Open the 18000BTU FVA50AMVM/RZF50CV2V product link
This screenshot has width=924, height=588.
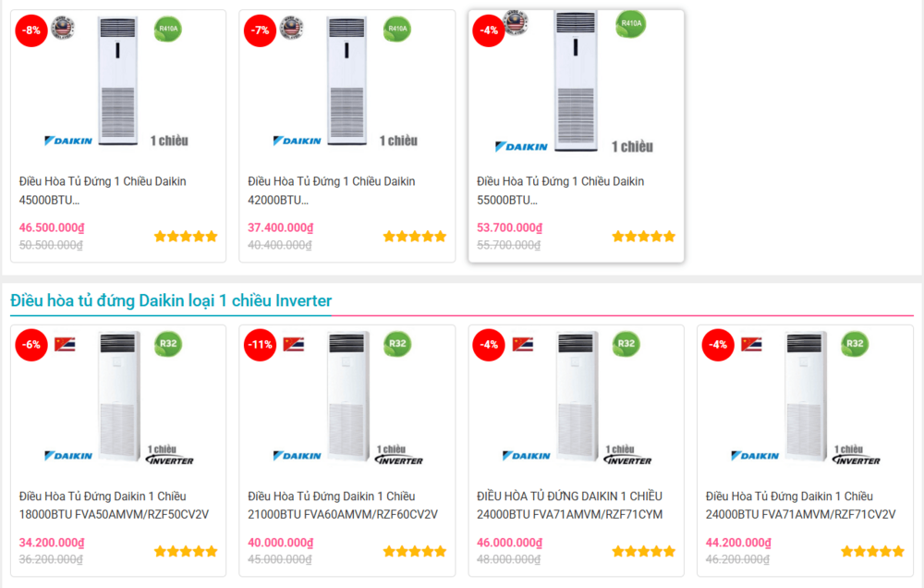(114, 505)
